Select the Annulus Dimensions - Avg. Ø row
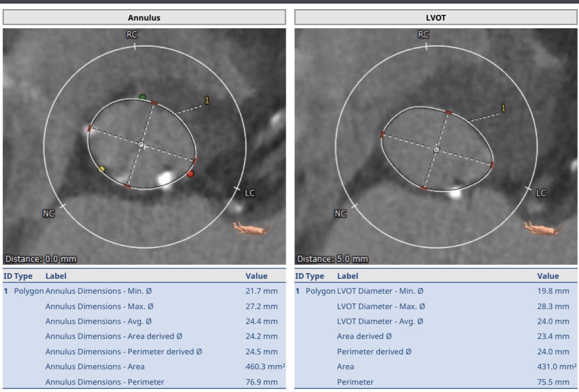 click(144, 322)
